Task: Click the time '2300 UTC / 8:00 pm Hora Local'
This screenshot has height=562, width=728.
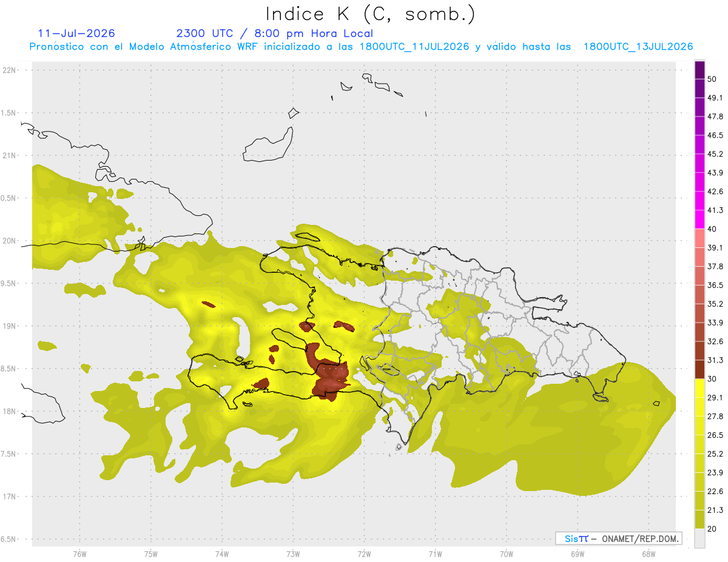Action: (x=274, y=33)
